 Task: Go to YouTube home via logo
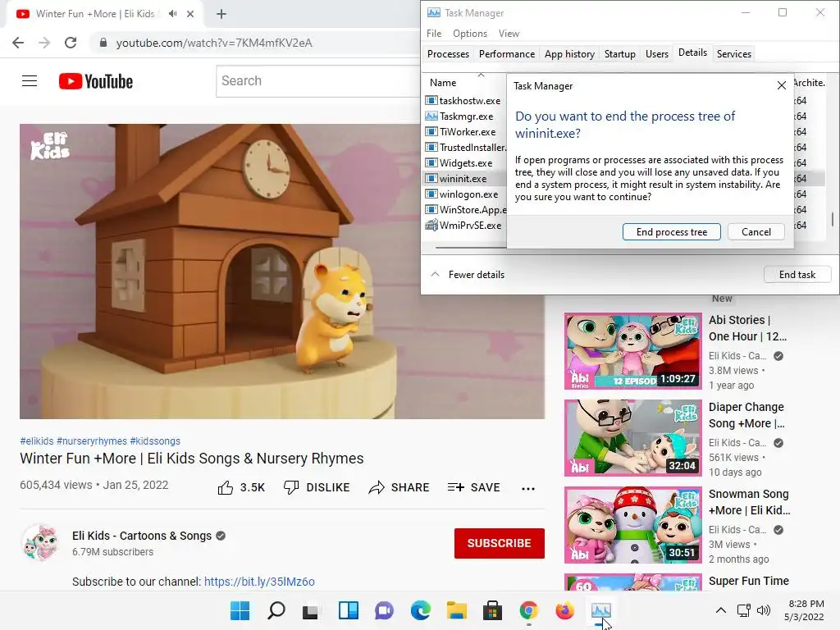(96, 81)
